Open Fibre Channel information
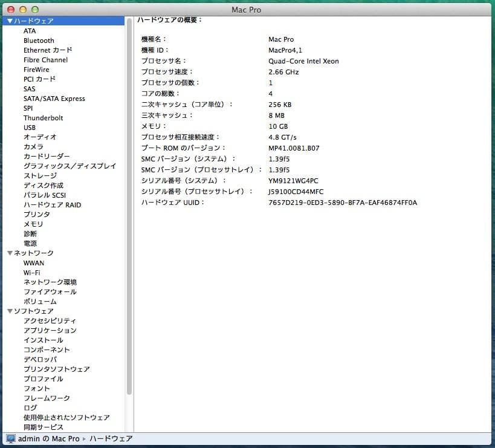The width and height of the screenshot is (495, 448). point(46,60)
